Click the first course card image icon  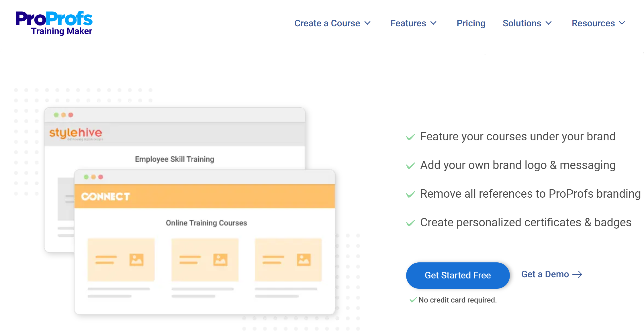(x=136, y=260)
